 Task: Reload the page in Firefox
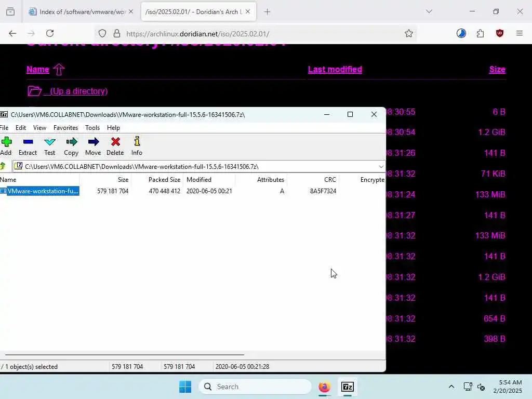click(x=50, y=33)
